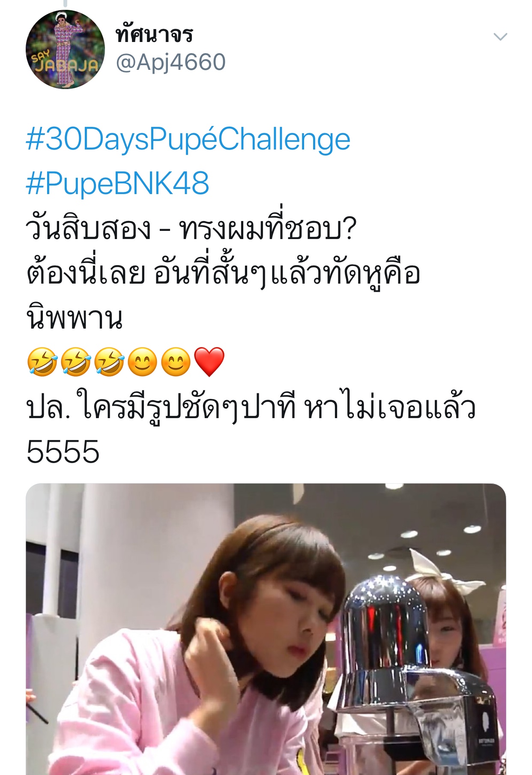This screenshot has height=775, width=532.
Task: Tap the third rolling-laughing emoji
Action: click(109, 362)
